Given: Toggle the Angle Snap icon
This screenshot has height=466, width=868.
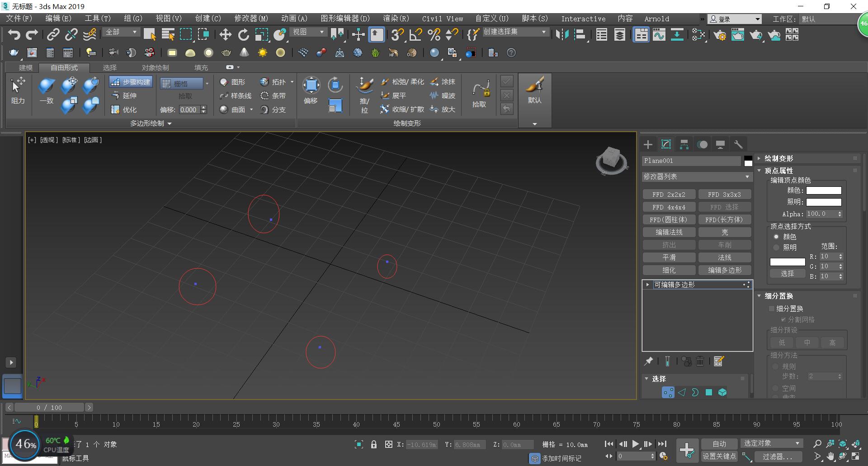Looking at the screenshot, I should coord(415,35).
